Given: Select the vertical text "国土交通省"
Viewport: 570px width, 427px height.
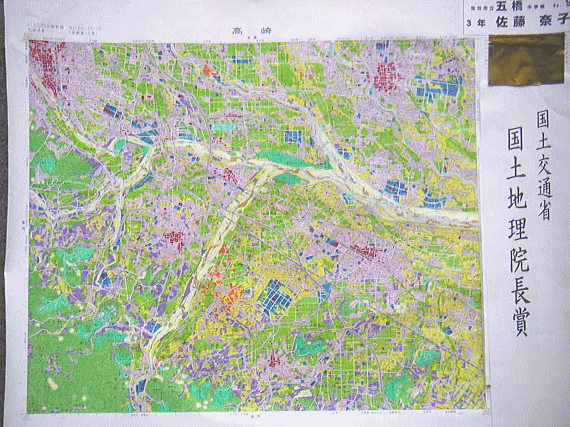Looking at the screenshot, I should 545,165.
